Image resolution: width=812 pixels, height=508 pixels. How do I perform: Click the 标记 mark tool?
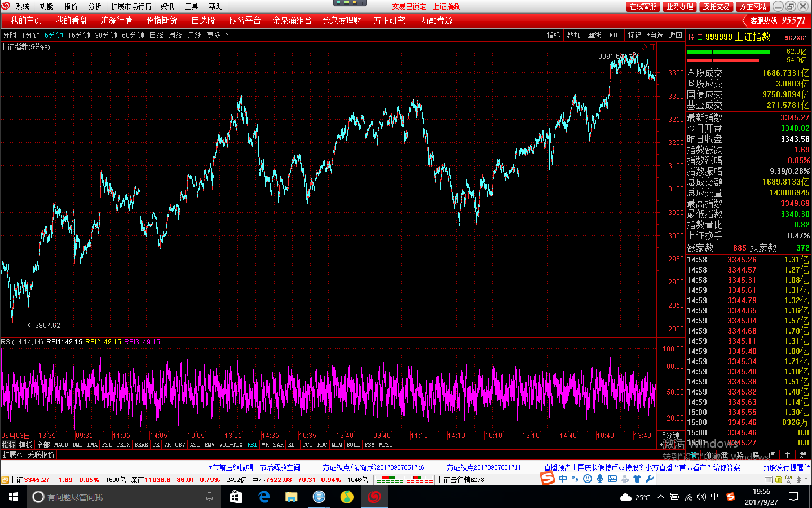[635, 35]
